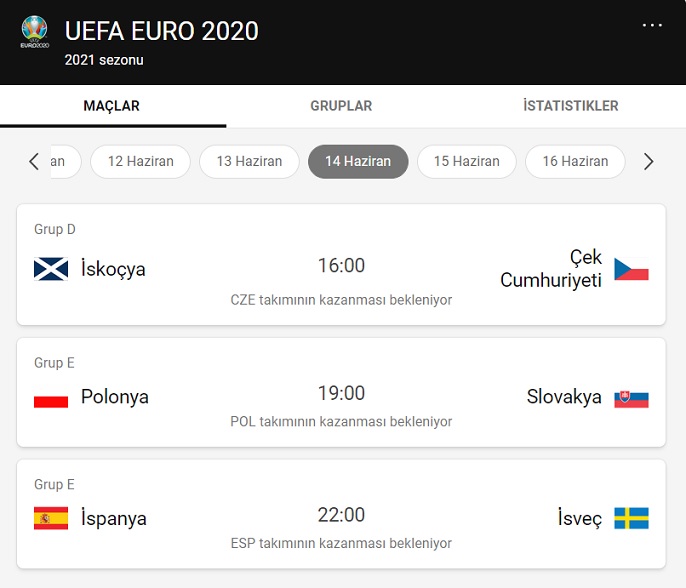Click the UEFA EURO 2020 logo

pyautogui.click(x=34, y=33)
